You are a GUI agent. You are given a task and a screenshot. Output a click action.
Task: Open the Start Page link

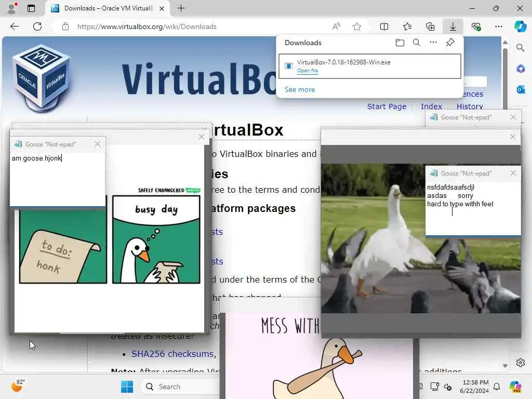[x=387, y=107]
